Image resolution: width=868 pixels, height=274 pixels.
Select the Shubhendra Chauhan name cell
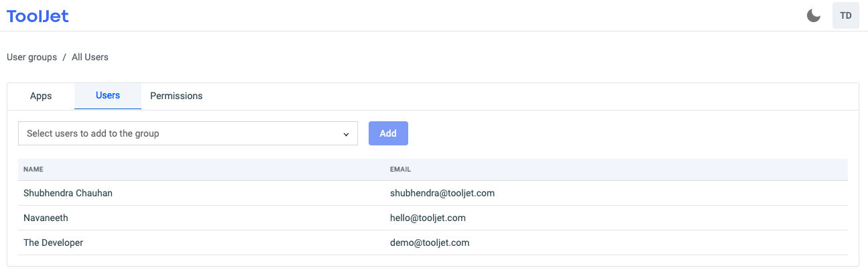tap(68, 193)
